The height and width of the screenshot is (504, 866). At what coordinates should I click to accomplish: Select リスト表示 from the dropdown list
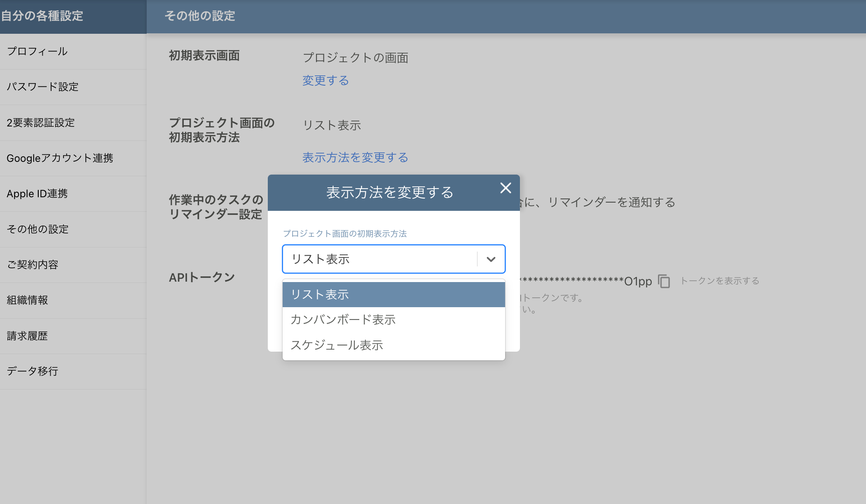(x=320, y=294)
